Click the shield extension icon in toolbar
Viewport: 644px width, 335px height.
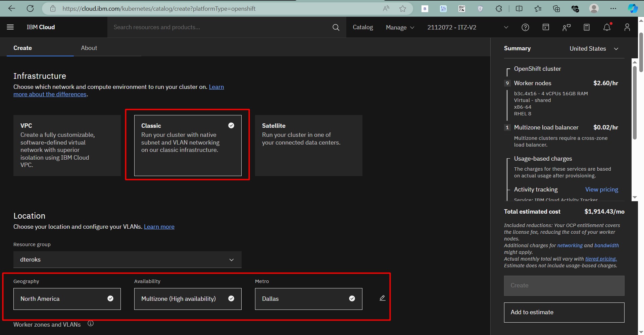pos(480,9)
